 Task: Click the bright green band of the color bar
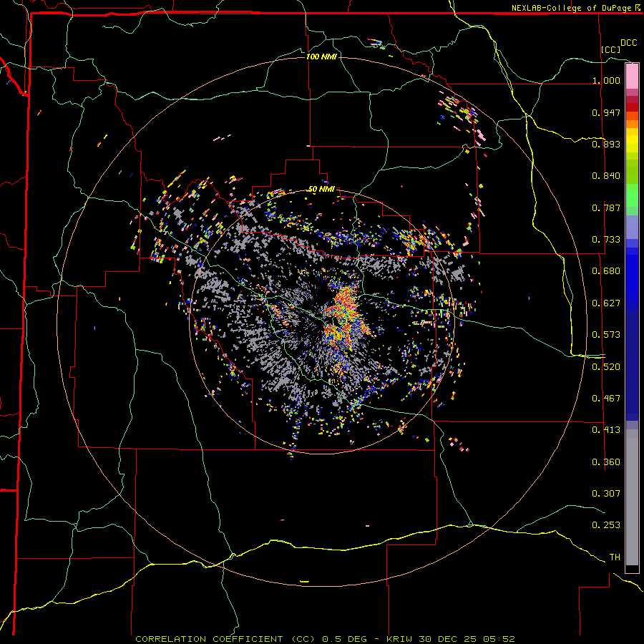point(632,195)
